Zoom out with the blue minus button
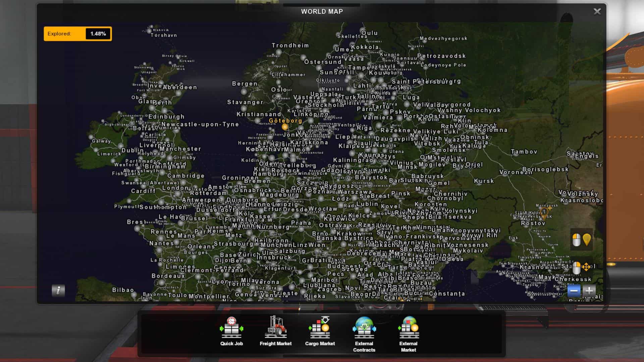 click(x=574, y=291)
